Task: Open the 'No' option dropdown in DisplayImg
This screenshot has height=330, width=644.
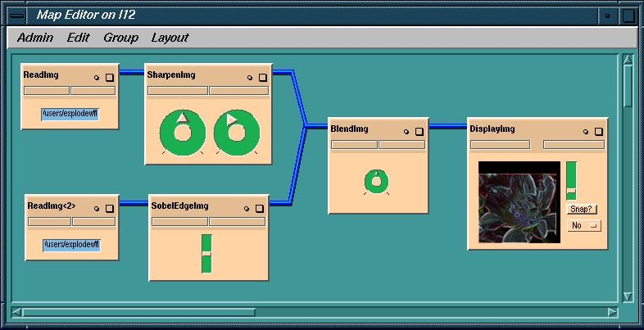Action: tap(583, 225)
